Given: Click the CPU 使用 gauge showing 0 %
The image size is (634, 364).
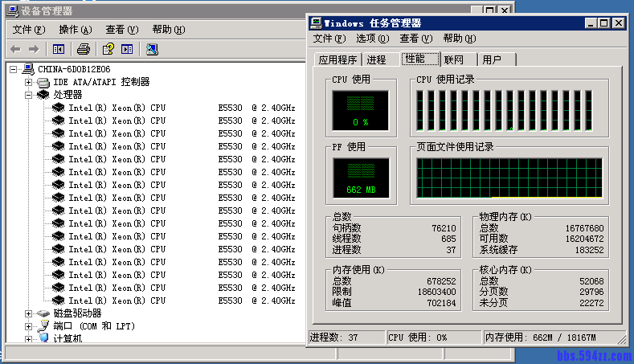Looking at the screenshot, I should (x=360, y=110).
